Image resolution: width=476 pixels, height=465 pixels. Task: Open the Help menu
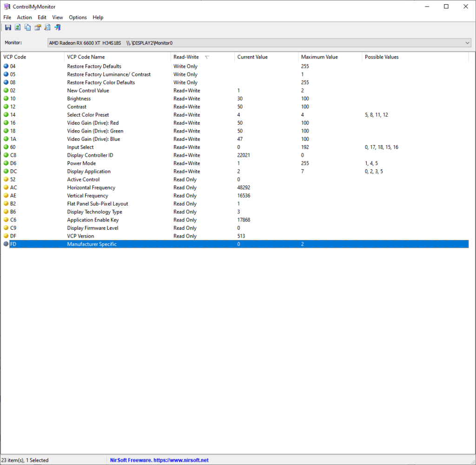[x=98, y=17]
